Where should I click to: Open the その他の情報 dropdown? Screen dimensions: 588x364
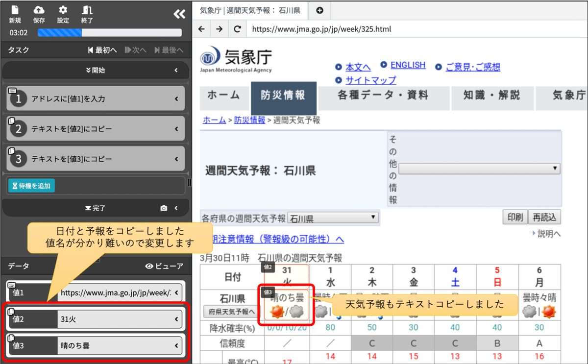[x=479, y=168]
